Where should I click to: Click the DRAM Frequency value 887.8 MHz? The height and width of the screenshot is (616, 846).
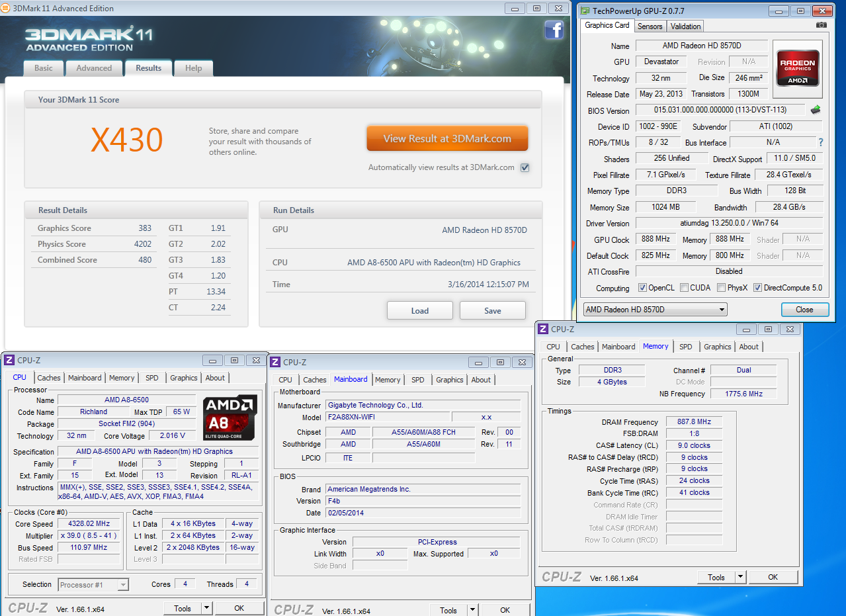[x=694, y=422]
